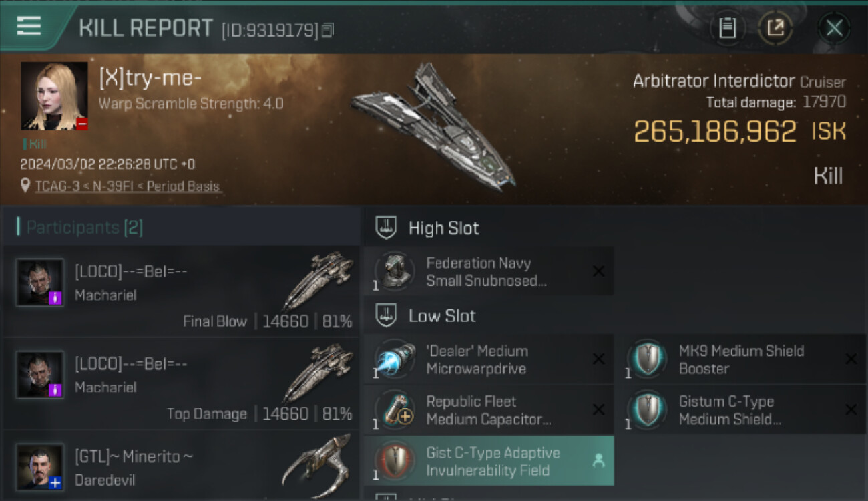Open the Daredevil pilot Minerito portrait
This screenshot has width=868, height=501.
(x=40, y=466)
